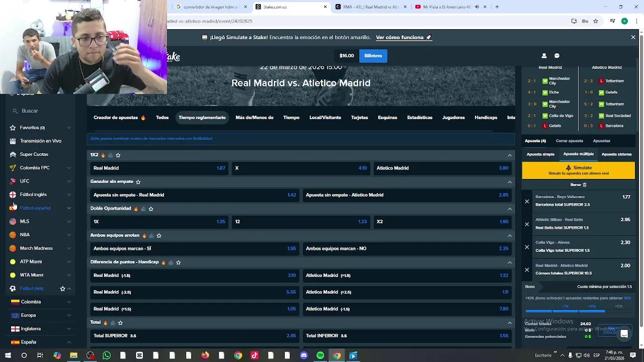This screenshot has width=644, height=362.
Task: Open the Cerrar apuesta tab
Action: (570, 141)
